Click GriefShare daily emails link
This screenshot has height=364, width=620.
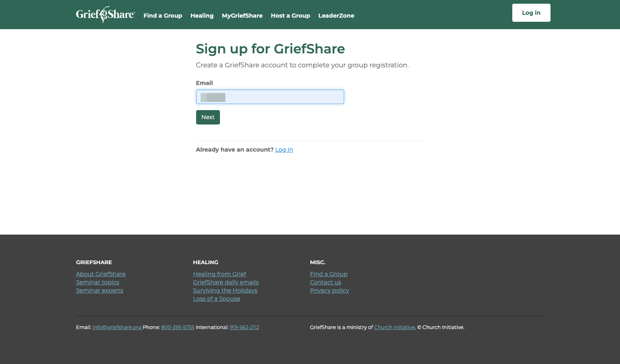click(x=226, y=282)
